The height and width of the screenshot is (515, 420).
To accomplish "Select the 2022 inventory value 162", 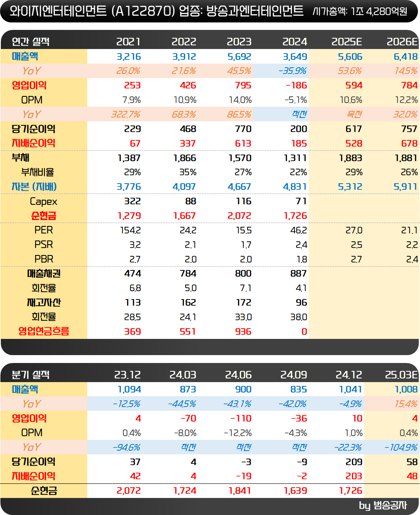I will click(x=188, y=303).
